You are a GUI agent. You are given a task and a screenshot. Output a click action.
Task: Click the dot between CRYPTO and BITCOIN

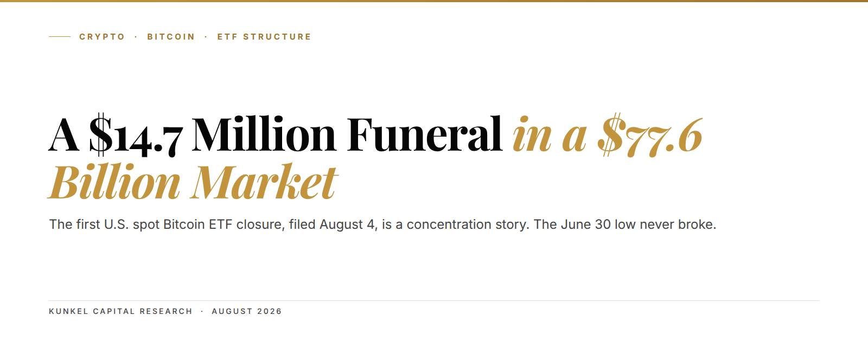pos(136,37)
